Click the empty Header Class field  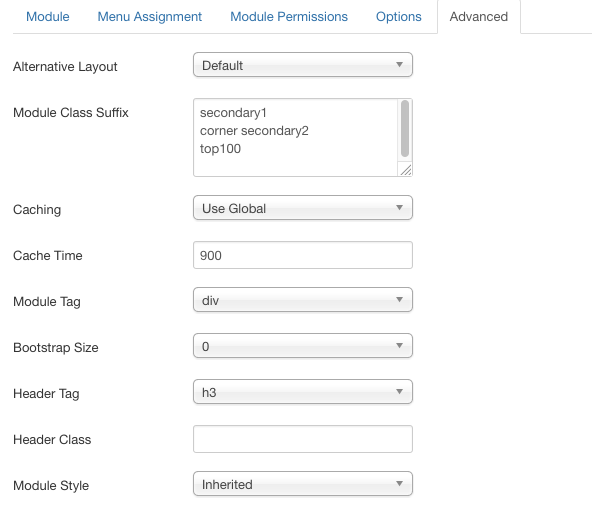click(x=303, y=439)
